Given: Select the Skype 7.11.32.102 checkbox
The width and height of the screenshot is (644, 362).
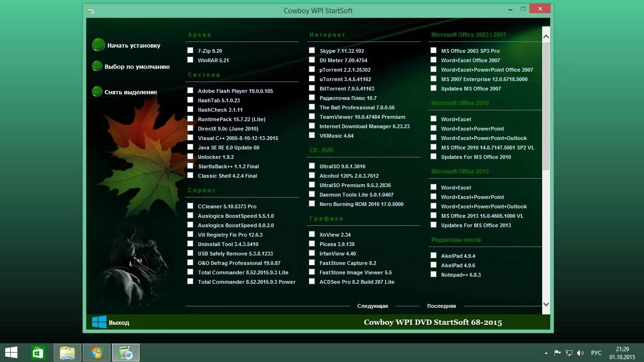Looking at the screenshot, I should tap(312, 50).
